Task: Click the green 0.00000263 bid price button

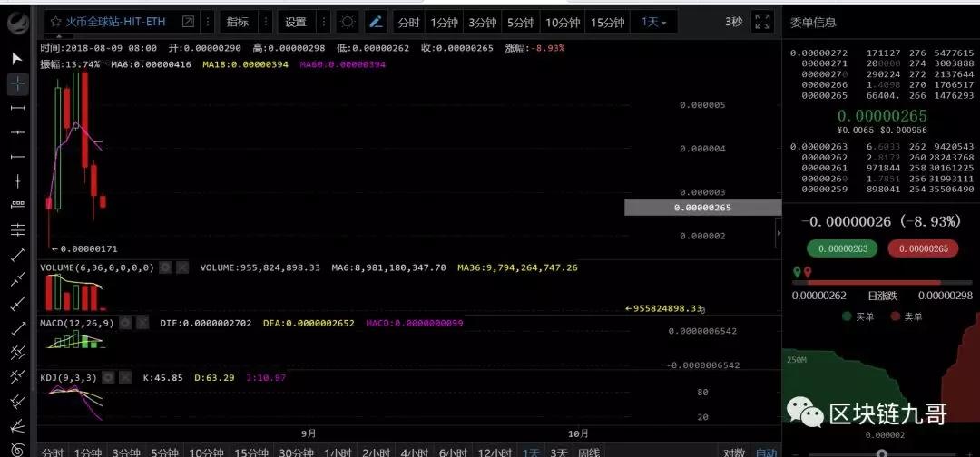Action: 843,248
